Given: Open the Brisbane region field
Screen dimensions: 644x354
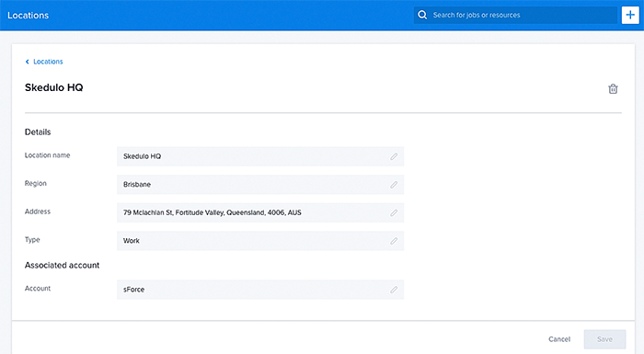Looking at the screenshot, I should tap(260, 185).
